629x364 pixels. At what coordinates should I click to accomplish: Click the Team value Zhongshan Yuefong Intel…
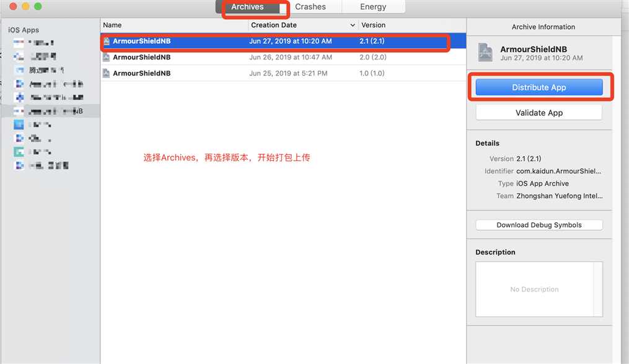click(x=560, y=196)
